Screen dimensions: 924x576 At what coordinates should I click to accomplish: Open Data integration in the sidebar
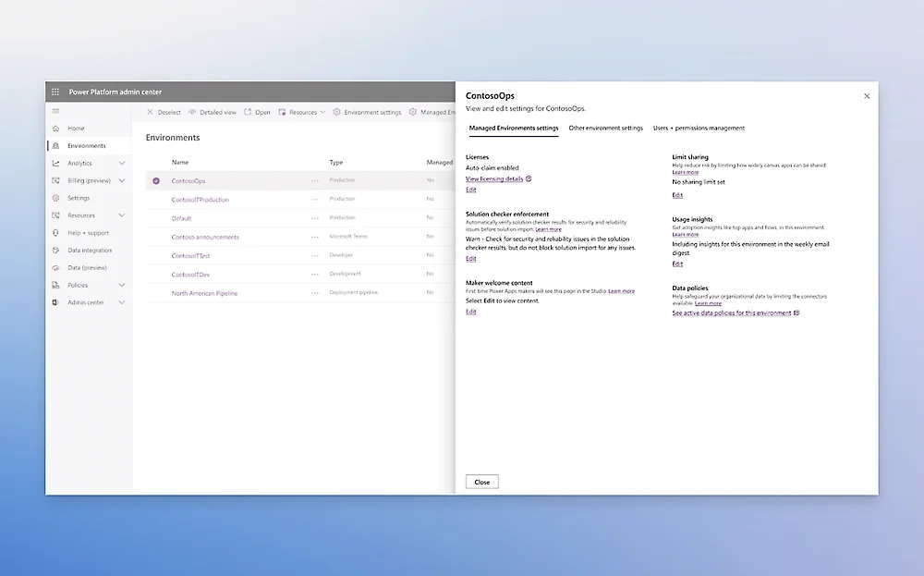coord(89,250)
